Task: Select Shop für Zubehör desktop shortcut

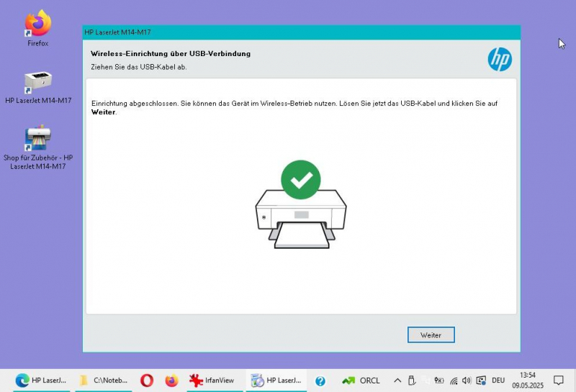Action: [38, 147]
